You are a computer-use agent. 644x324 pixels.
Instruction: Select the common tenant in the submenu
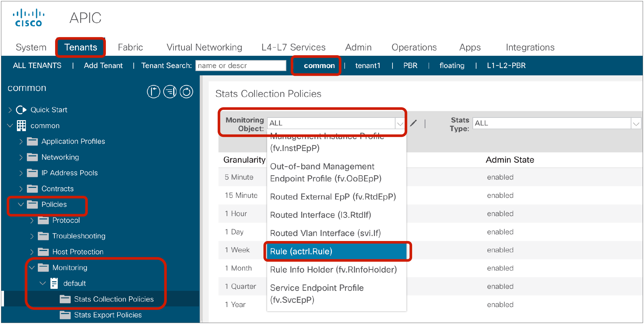tap(319, 66)
